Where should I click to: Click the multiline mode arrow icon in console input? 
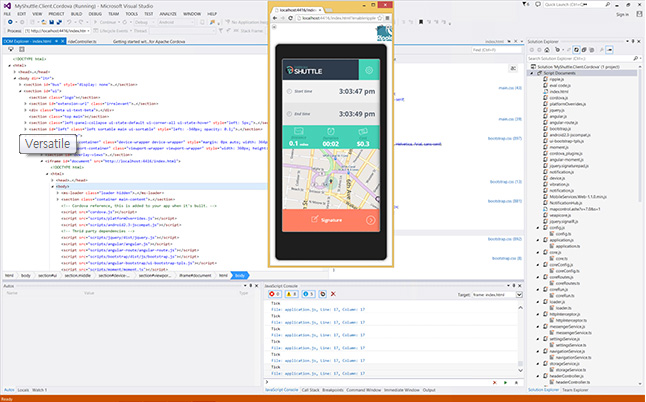pyautogui.click(x=516, y=383)
